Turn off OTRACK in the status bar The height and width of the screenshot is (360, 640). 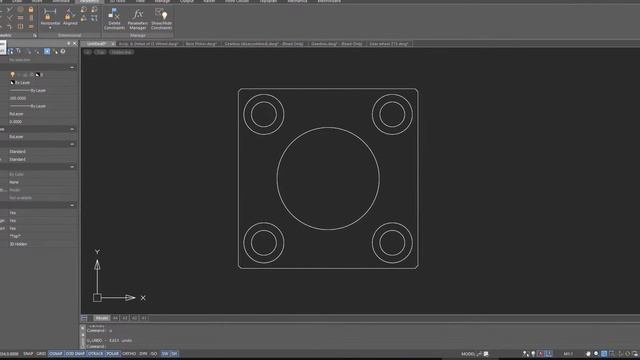click(96, 354)
